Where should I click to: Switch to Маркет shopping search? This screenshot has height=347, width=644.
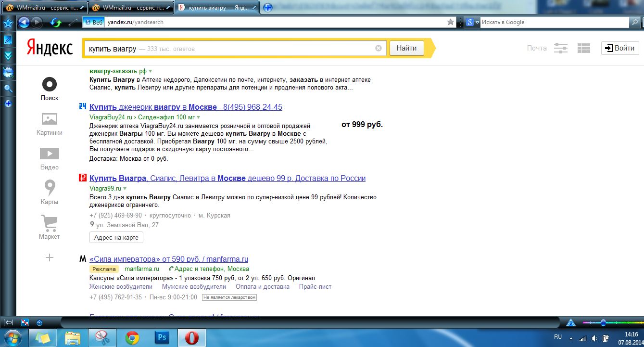(50, 228)
